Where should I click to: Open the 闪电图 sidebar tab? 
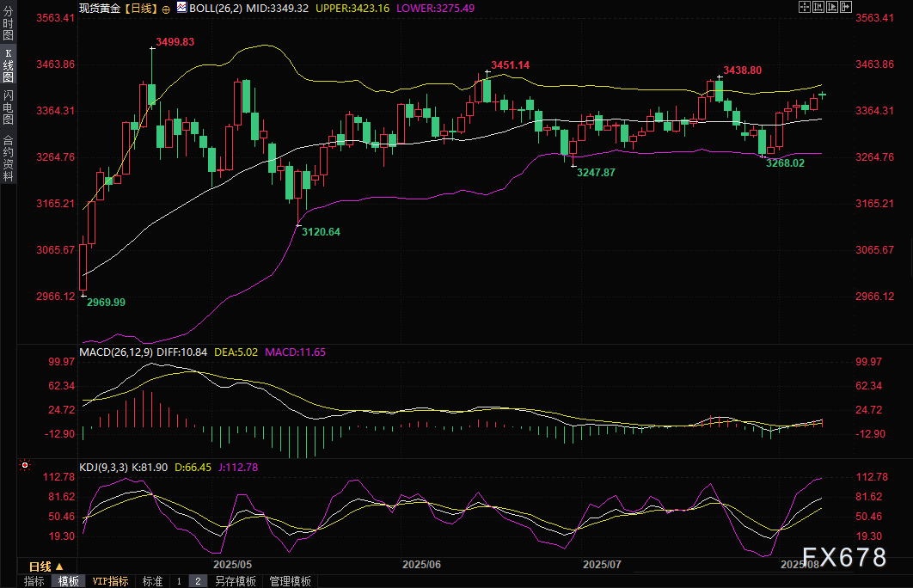(8, 107)
